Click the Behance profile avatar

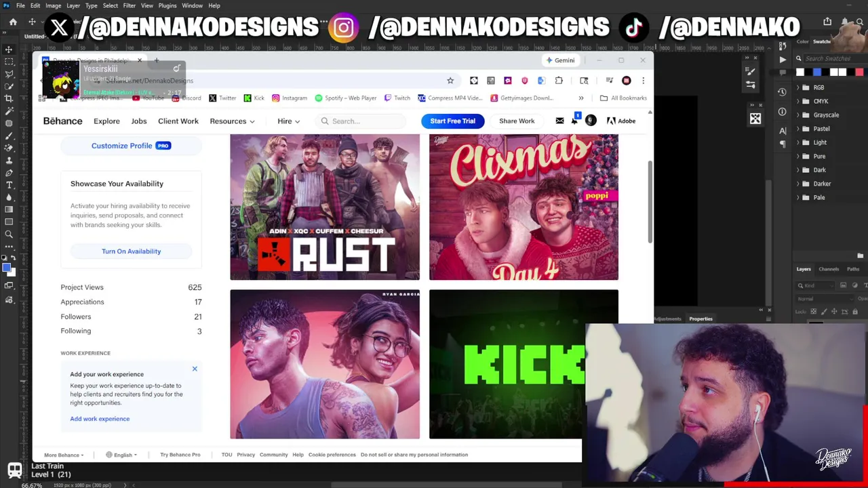pyautogui.click(x=591, y=121)
